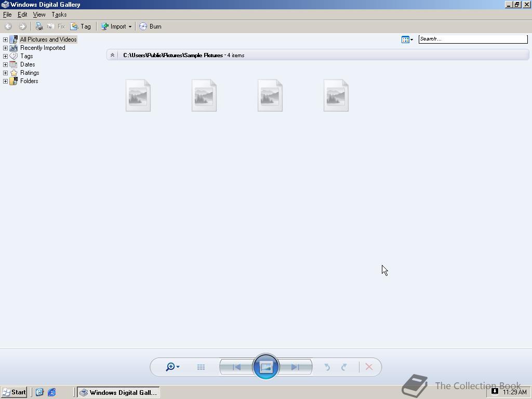
Task: Open the Edit menu
Action: [22, 15]
